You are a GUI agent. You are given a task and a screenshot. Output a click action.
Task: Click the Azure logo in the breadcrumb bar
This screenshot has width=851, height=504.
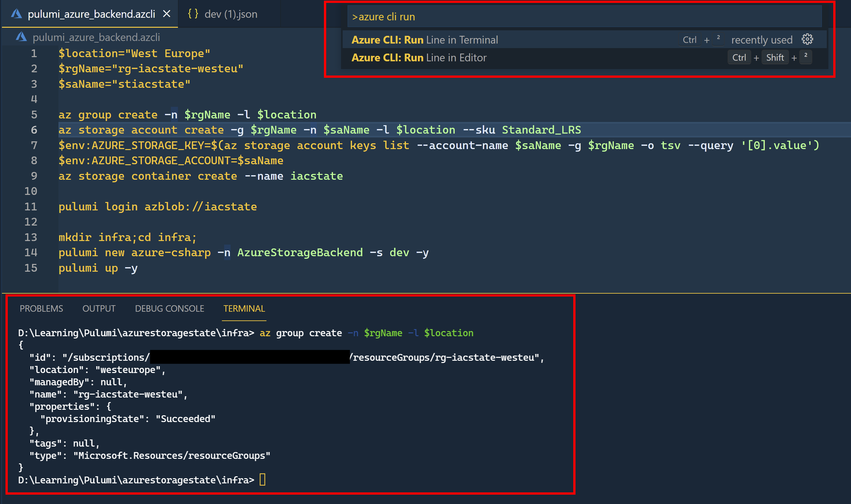[21, 37]
